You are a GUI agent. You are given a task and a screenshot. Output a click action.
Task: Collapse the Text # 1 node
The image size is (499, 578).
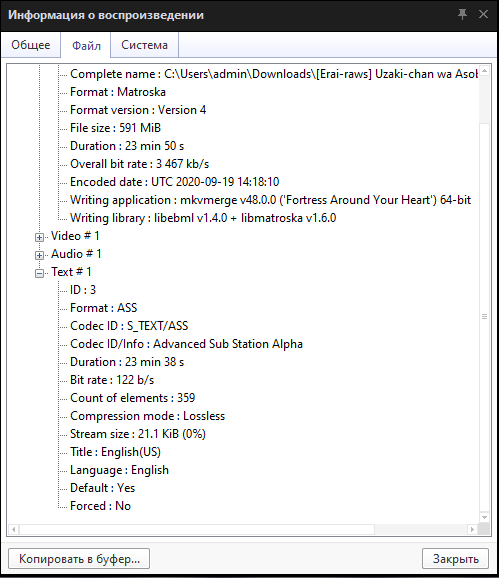[x=39, y=273]
